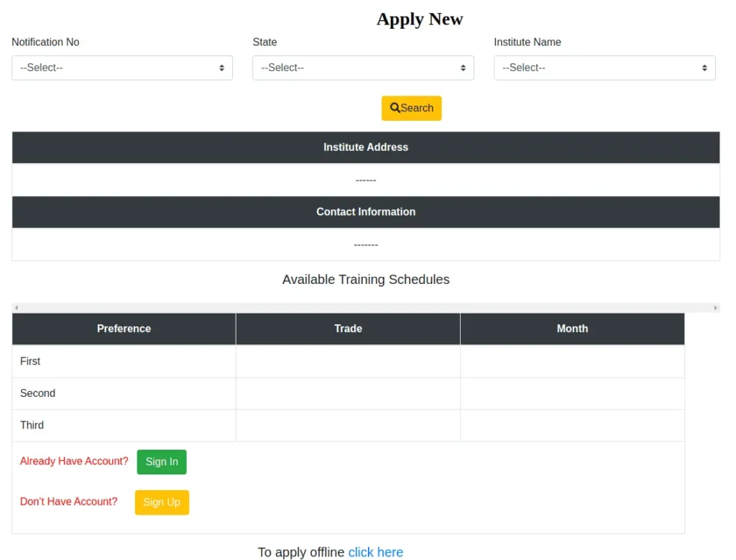This screenshot has height=560, width=736.
Task: Click the horizontal scrollbar track above the table
Action: pos(365,308)
